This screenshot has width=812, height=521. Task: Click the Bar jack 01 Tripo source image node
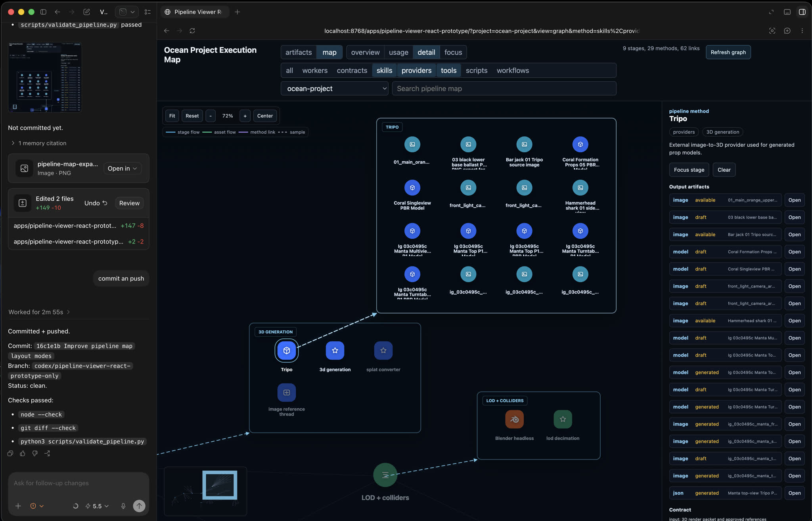pos(524,144)
